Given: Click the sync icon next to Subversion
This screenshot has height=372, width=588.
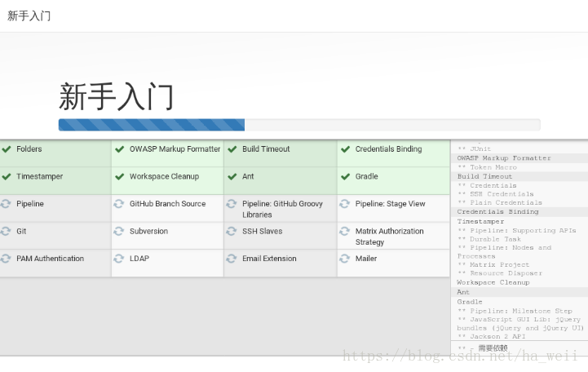Looking at the screenshot, I should tap(119, 231).
